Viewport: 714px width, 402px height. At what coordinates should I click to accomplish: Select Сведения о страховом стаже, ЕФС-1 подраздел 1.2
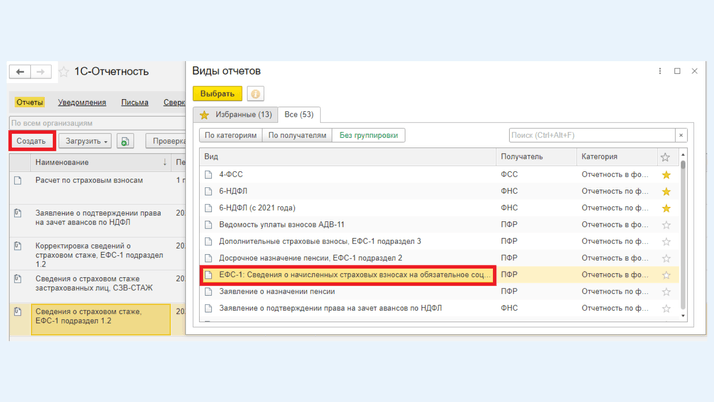coord(101,320)
